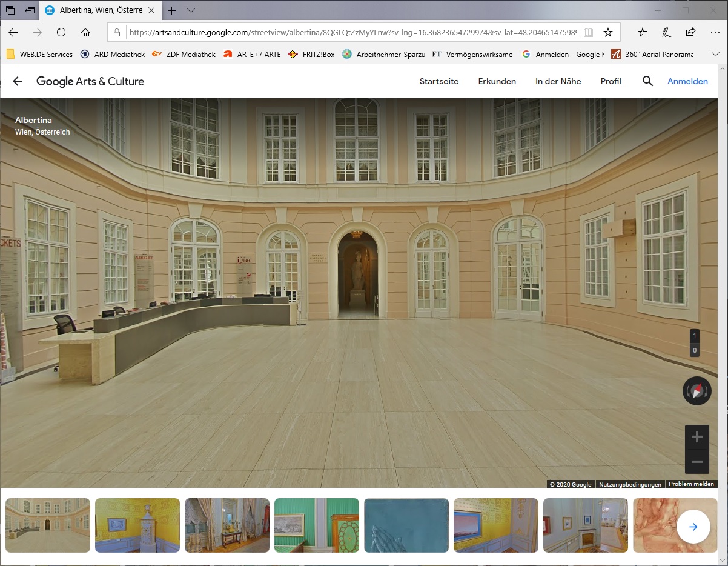Screen dimensions: 728x566
Task: Click the Street View compass icon
Action: point(697,391)
